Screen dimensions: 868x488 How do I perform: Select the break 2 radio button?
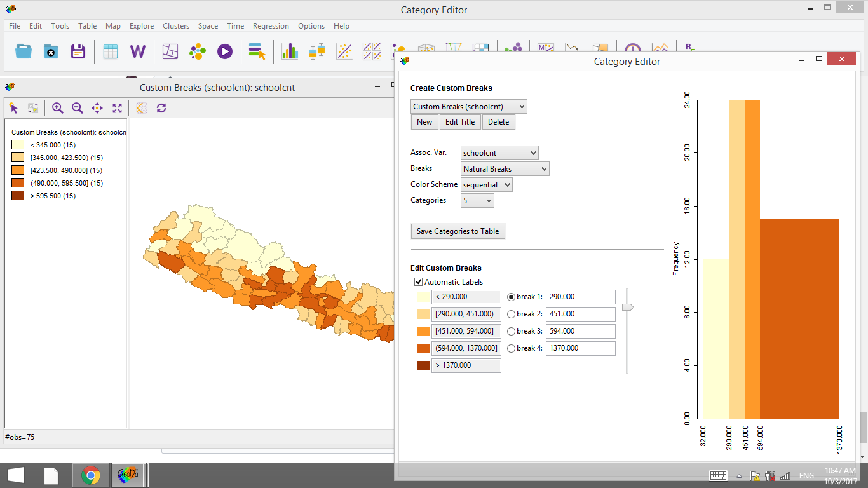click(x=512, y=314)
